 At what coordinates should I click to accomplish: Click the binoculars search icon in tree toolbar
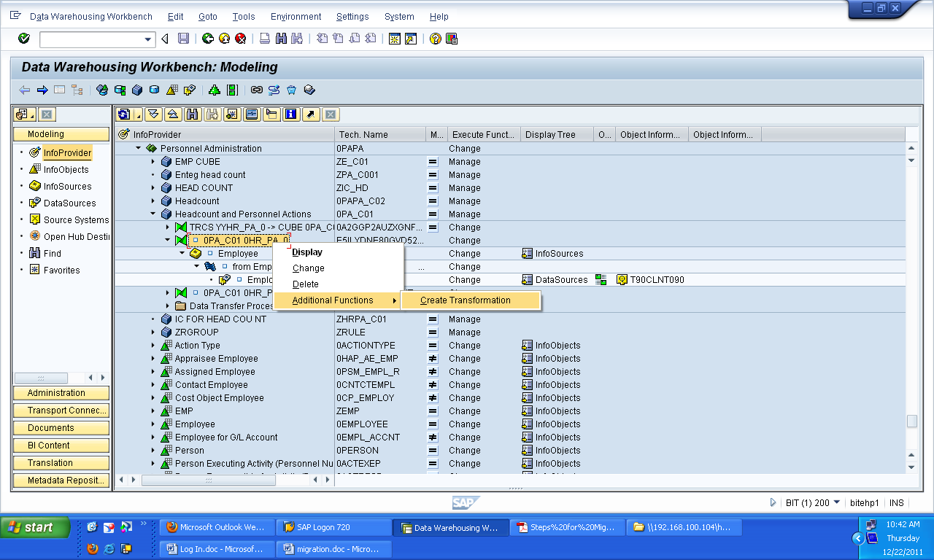193,114
